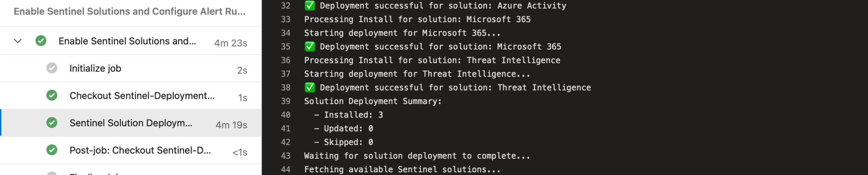Screen dimensions: 868x175
Task: Click the green checkmark emoji on log line 38
Action: point(310,87)
